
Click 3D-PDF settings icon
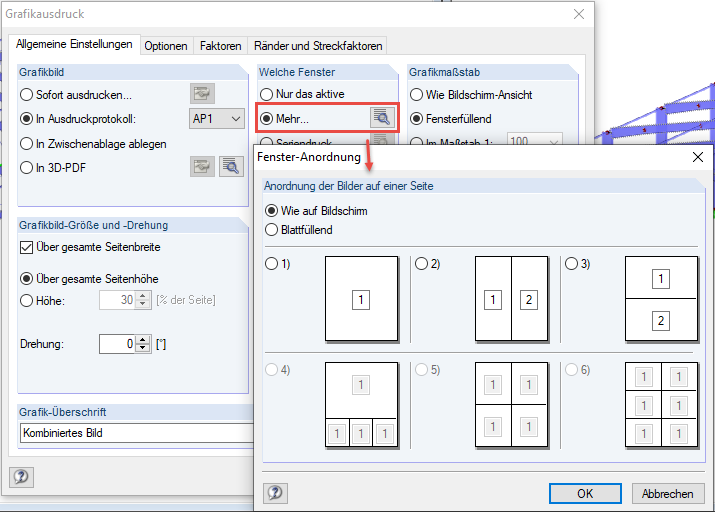[203, 167]
